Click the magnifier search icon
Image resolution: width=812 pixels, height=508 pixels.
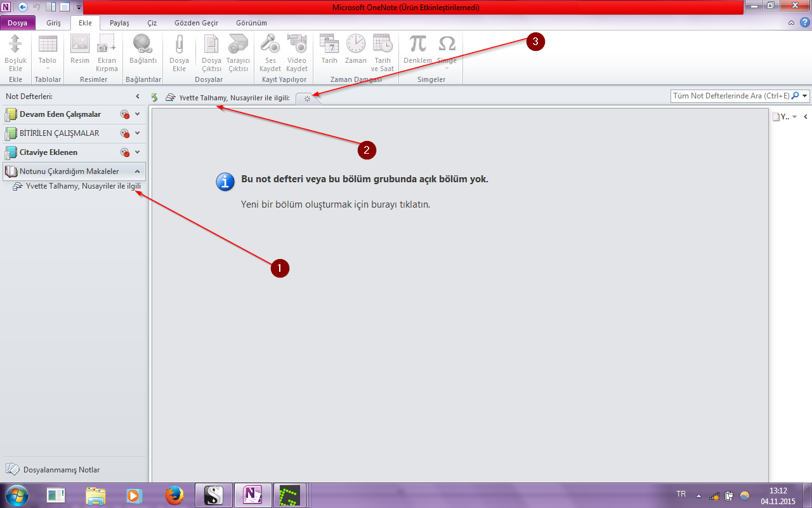796,96
